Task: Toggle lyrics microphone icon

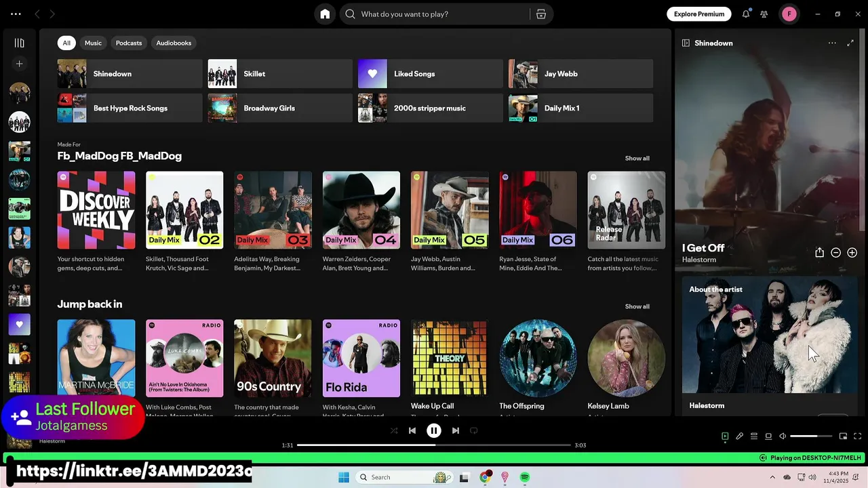Action: [x=740, y=436]
